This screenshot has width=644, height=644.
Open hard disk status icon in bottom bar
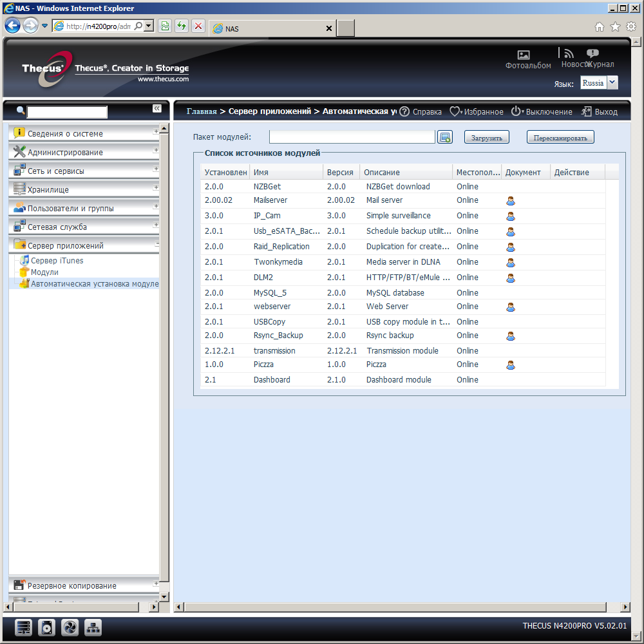pos(46,627)
